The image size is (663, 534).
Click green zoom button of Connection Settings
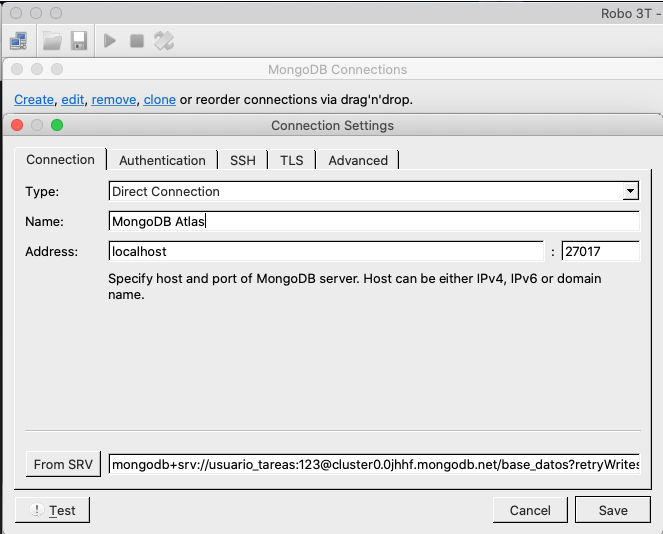pyautogui.click(x=57, y=125)
